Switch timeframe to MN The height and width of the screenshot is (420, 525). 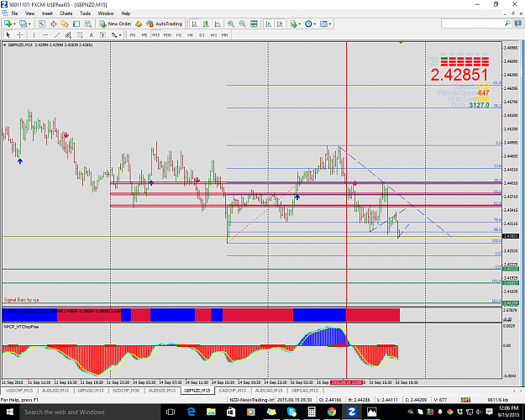point(224,34)
